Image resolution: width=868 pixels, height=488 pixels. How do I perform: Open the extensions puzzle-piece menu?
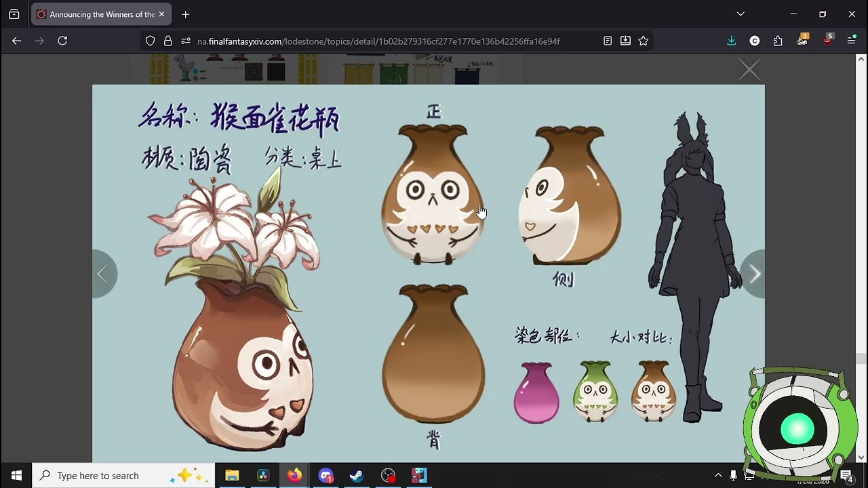click(778, 41)
